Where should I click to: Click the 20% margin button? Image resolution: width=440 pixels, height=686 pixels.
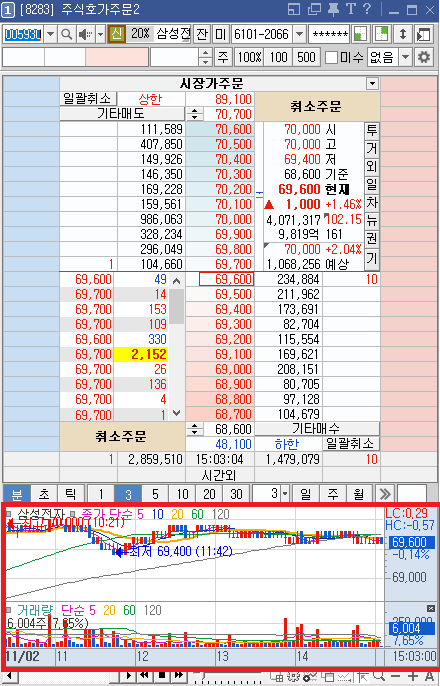[x=140, y=34]
